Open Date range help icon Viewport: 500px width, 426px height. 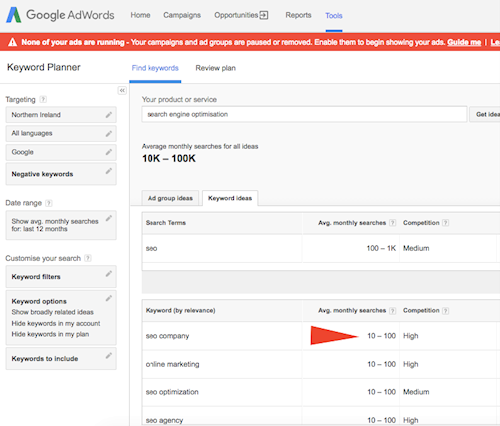[49, 203]
